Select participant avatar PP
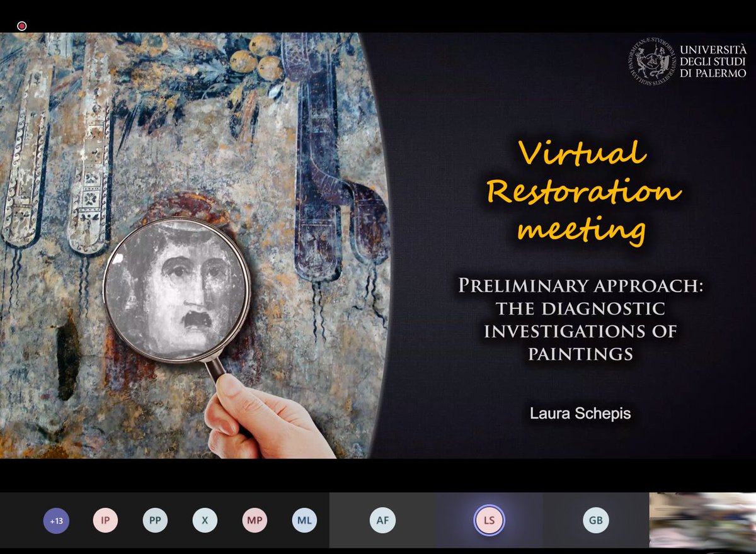 click(155, 521)
